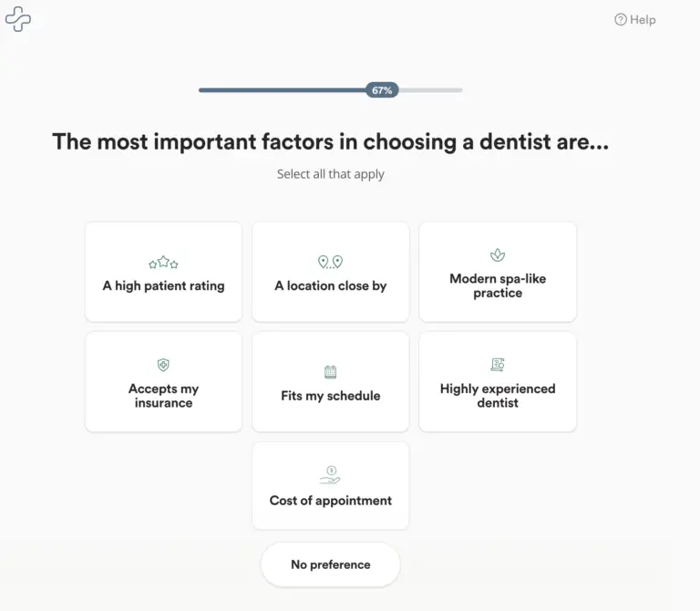The height and width of the screenshot is (611, 700).
Task: Click the hand with coin cost icon
Action: (330, 475)
